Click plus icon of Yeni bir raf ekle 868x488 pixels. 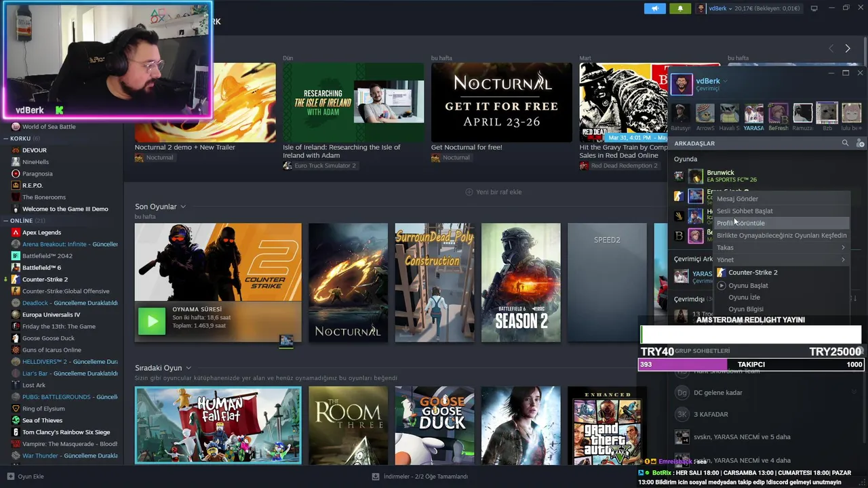pos(469,192)
